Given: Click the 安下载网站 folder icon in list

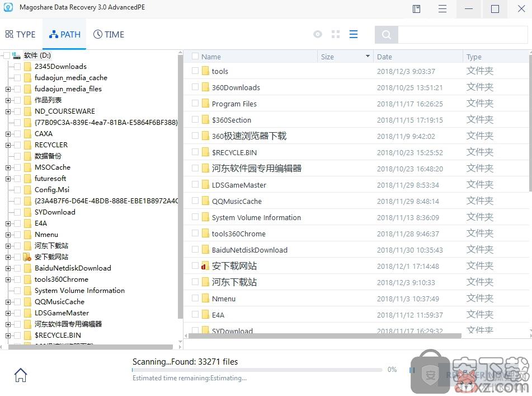Looking at the screenshot, I should [x=205, y=266].
